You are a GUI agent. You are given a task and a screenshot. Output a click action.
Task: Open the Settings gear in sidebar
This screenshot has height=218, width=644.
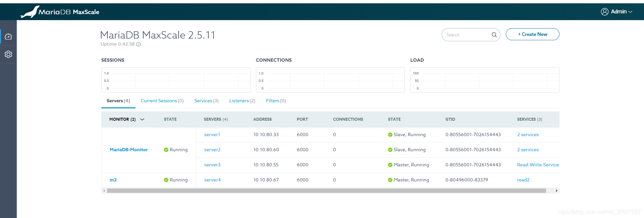(x=8, y=54)
